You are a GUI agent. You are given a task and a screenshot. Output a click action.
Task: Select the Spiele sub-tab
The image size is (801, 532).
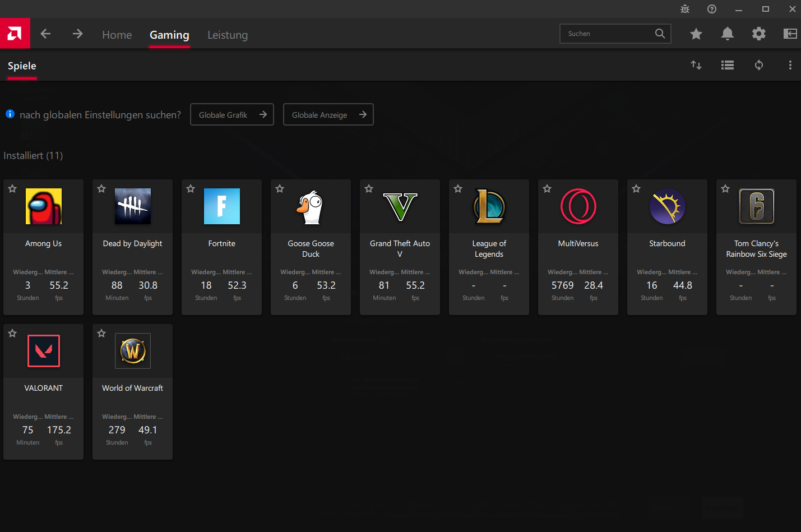click(x=22, y=66)
